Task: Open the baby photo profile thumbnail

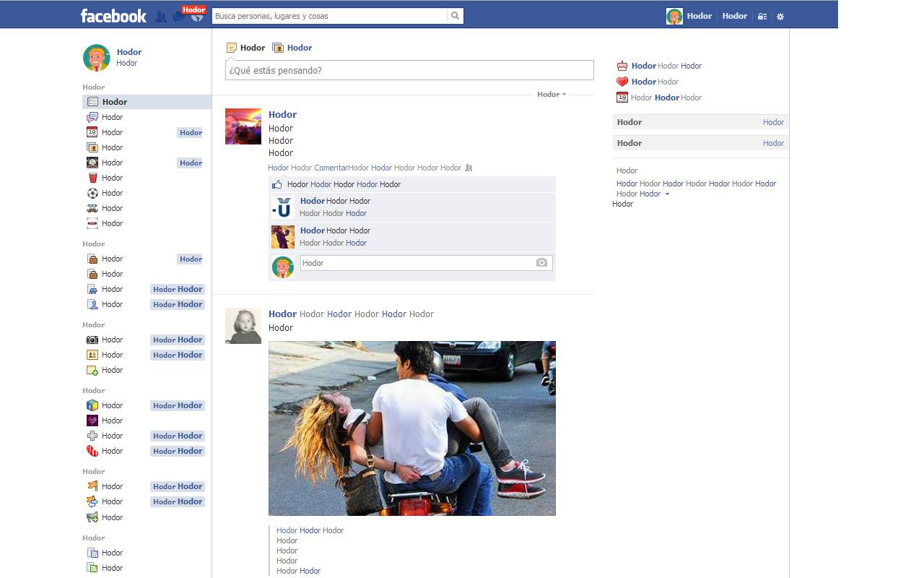Action: coord(243,326)
